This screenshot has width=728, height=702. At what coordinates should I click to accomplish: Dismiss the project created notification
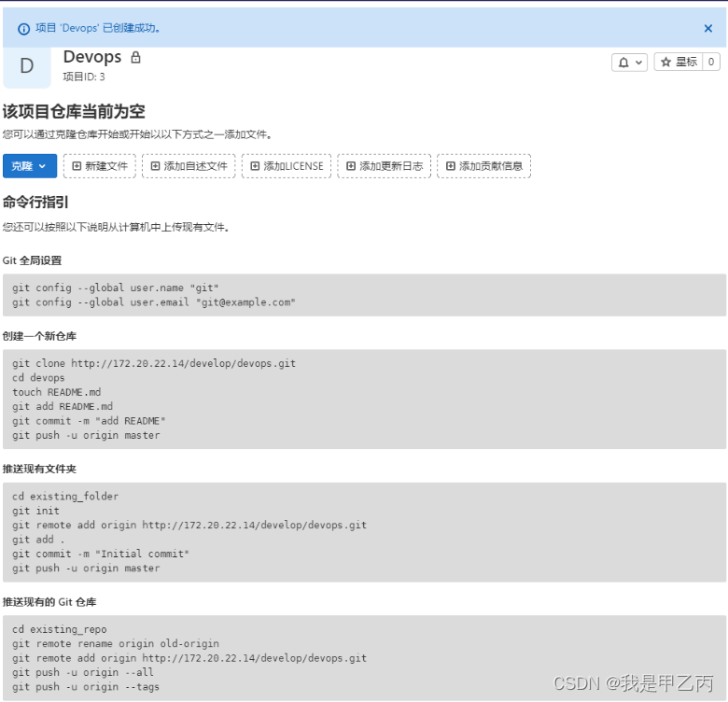click(707, 28)
